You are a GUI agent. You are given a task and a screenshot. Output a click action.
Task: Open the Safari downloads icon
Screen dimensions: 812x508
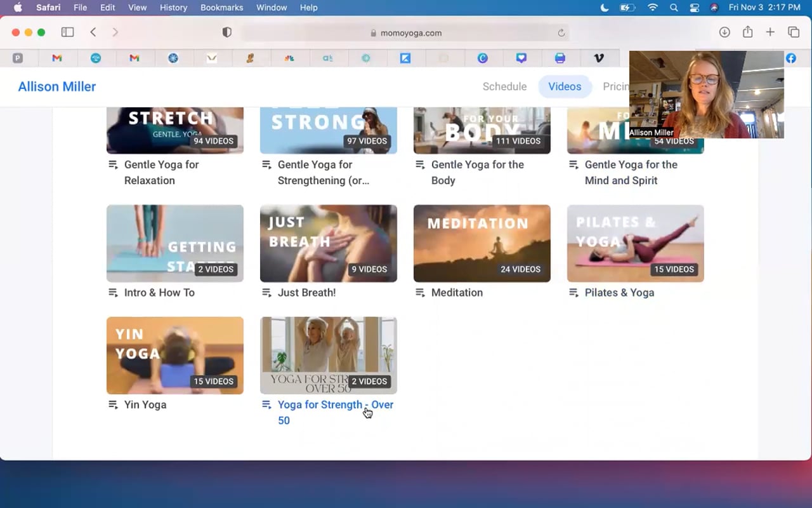click(724, 32)
